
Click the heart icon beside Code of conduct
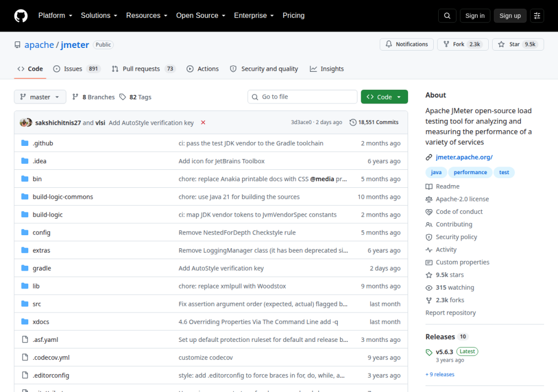[429, 212]
